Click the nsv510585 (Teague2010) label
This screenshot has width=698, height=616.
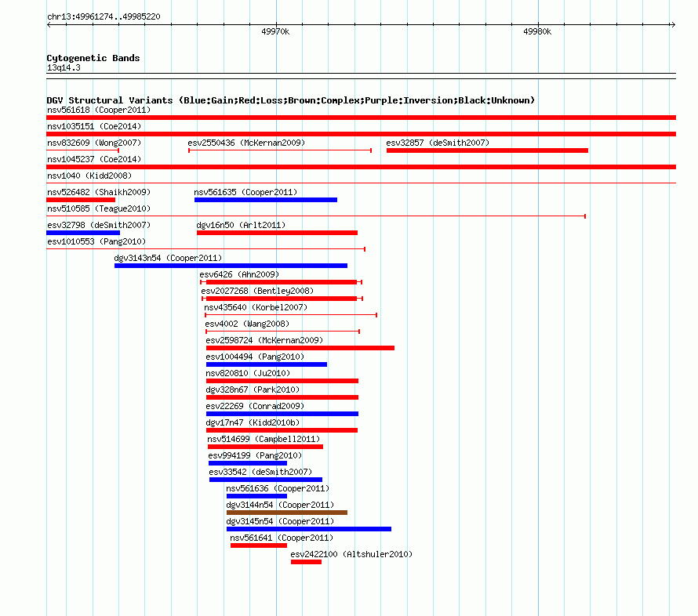click(x=99, y=208)
